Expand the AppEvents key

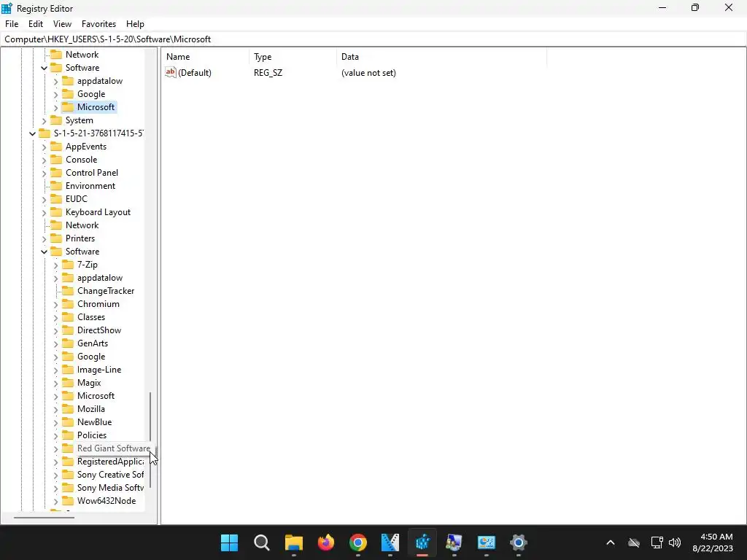click(x=44, y=147)
